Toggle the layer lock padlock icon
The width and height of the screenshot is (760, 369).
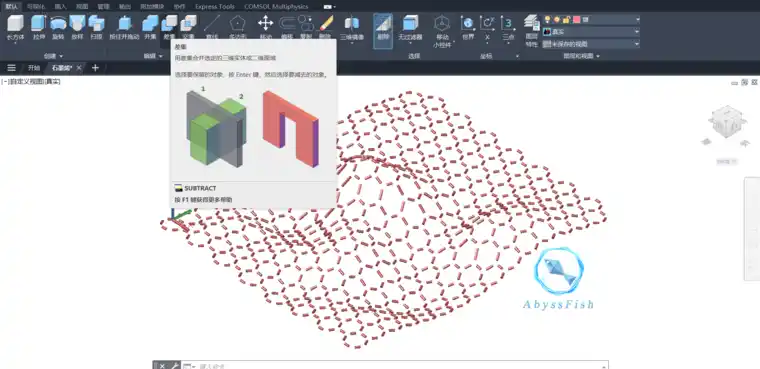point(566,19)
